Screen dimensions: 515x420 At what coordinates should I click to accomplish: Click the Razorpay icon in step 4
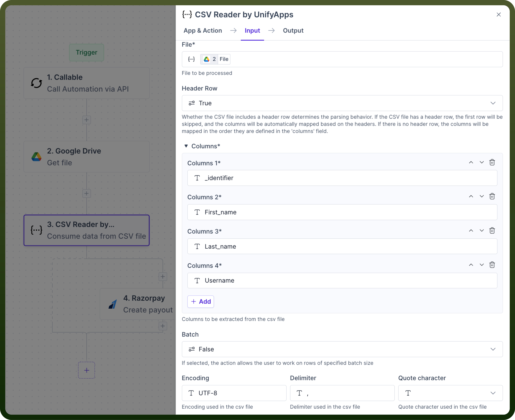click(113, 304)
